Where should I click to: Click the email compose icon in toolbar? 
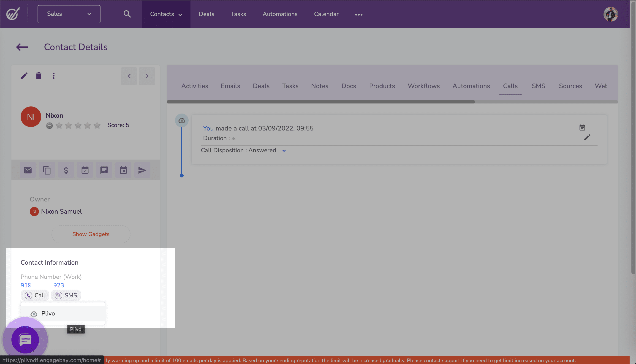[x=27, y=170]
